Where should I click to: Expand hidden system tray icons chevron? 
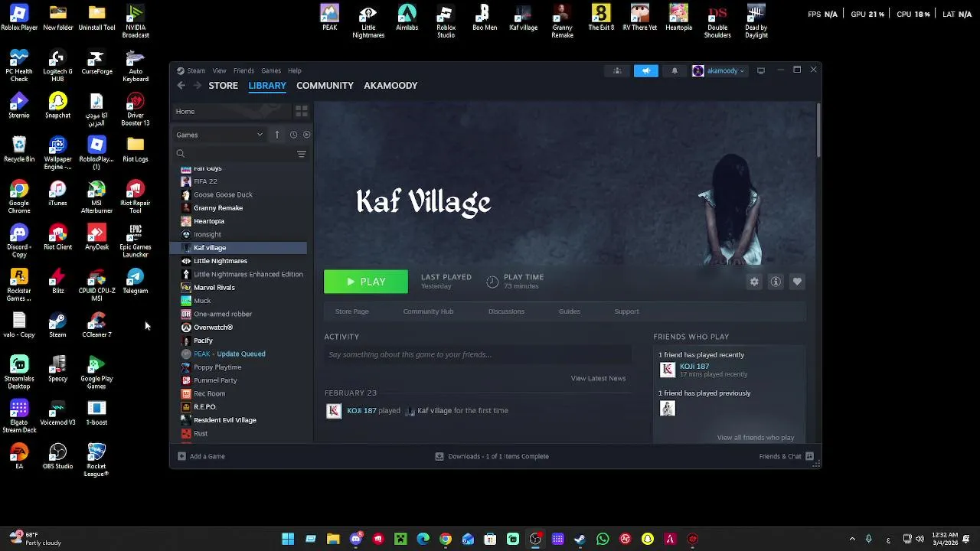coord(852,539)
